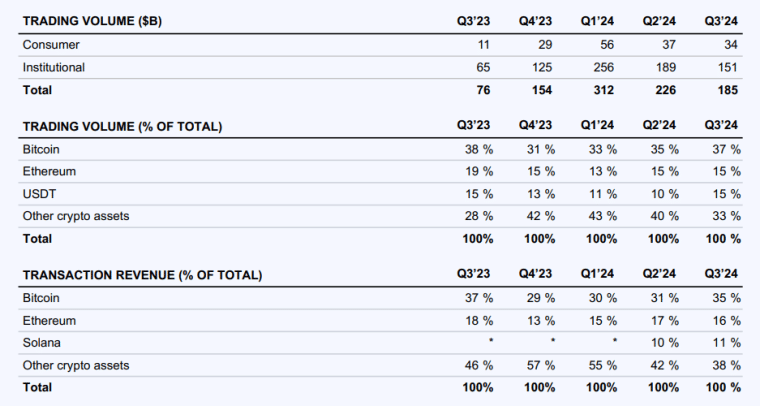The width and height of the screenshot is (760, 406).
Task: Select Total trading volume Q3'24 value 185
Action: (727, 90)
